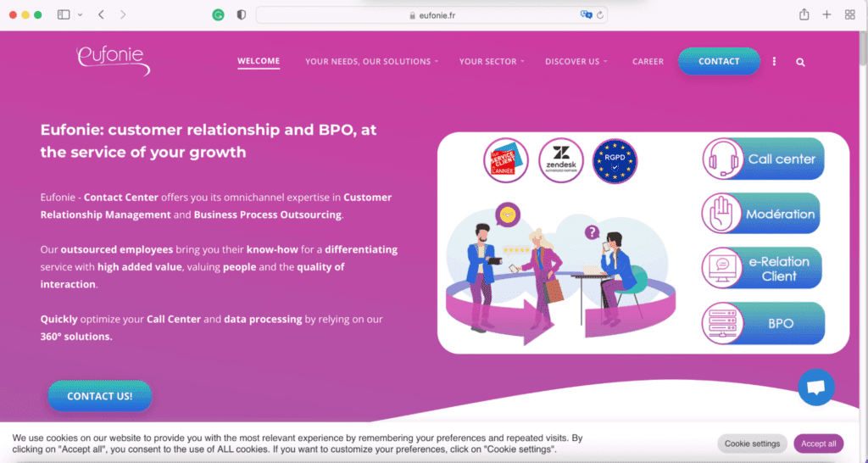Click the Service Client de l'Année badge

(505, 160)
